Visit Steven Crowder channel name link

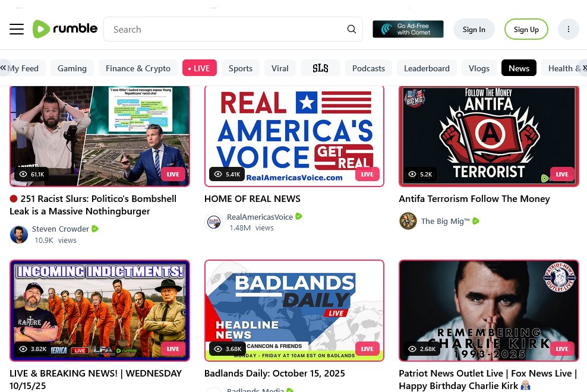(x=60, y=229)
